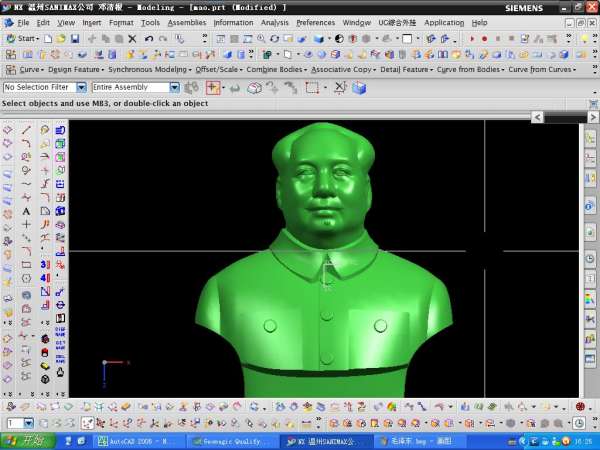Screen dimensions: 600x450
Task: Click the green bust model in viewport
Action: coord(324,260)
